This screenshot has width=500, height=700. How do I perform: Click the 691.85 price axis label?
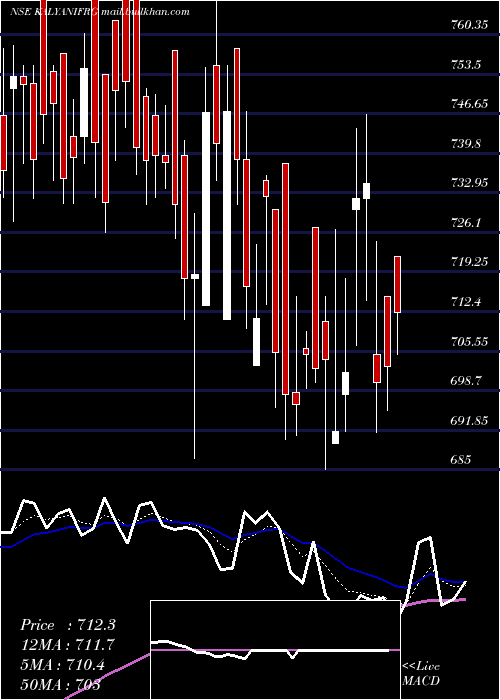tap(468, 421)
